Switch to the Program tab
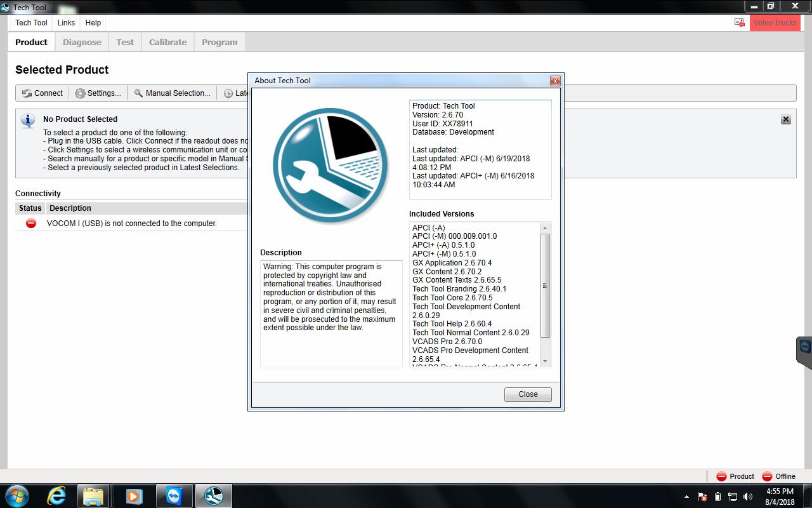The image size is (812, 508). (x=219, y=42)
